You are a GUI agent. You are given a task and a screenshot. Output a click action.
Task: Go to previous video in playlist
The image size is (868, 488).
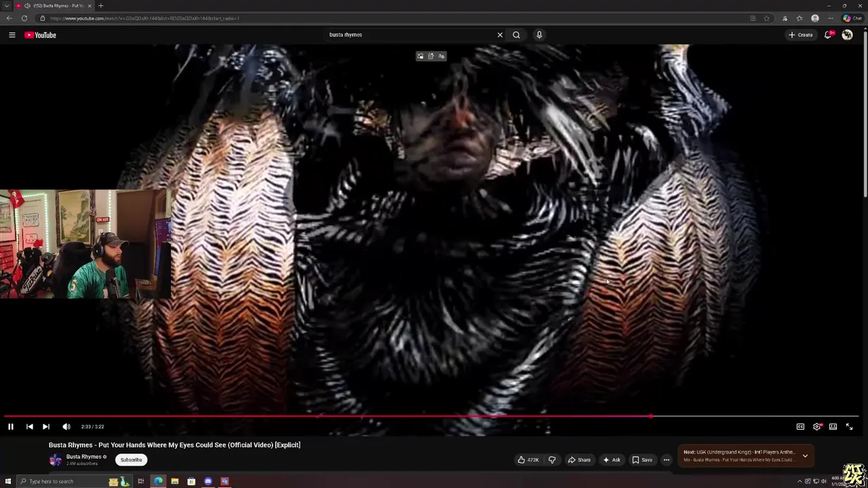click(x=29, y=426)
